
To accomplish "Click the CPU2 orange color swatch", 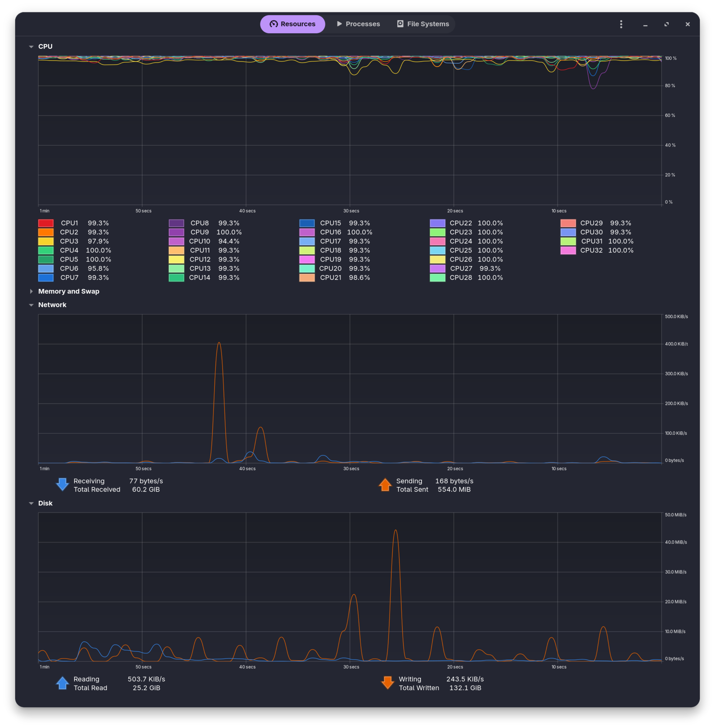I will [x=46, y=232].
